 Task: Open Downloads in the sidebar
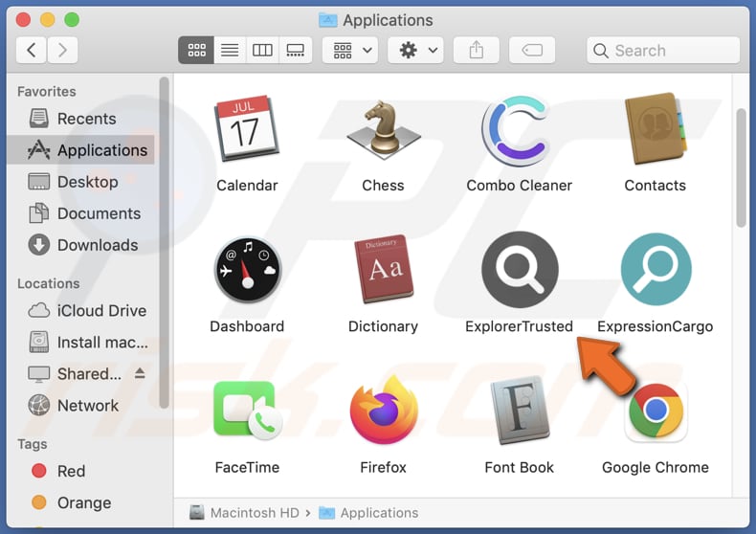point(80,245)
